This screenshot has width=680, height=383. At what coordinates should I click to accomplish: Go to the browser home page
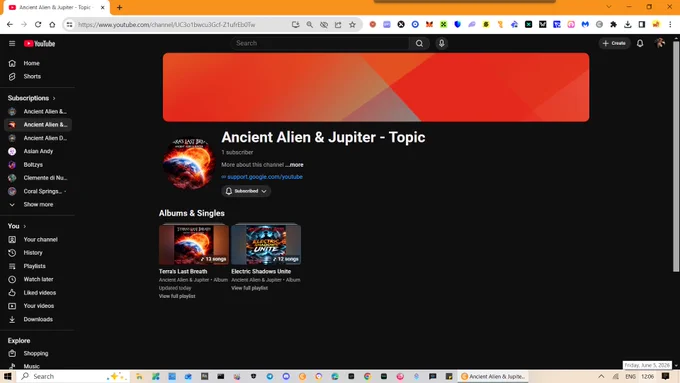52,25
